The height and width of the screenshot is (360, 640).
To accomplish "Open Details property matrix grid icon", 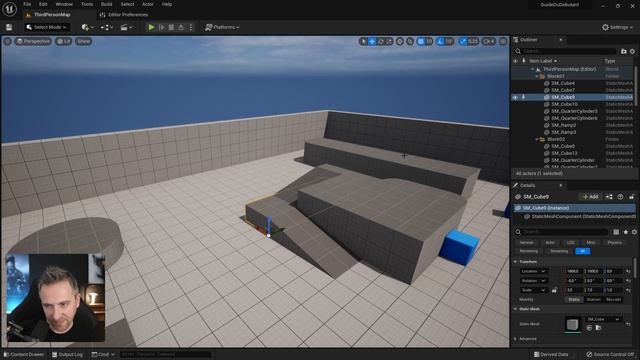I will 616,232.
